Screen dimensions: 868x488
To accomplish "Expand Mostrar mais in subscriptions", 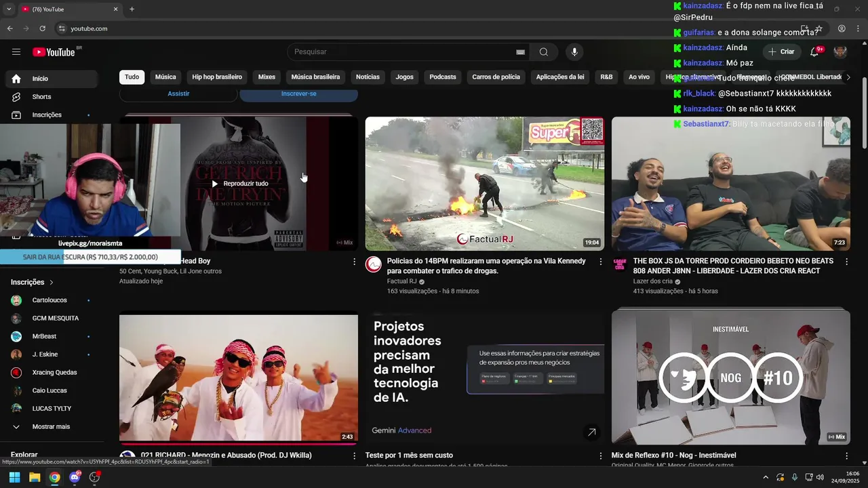I will [52, 427].
